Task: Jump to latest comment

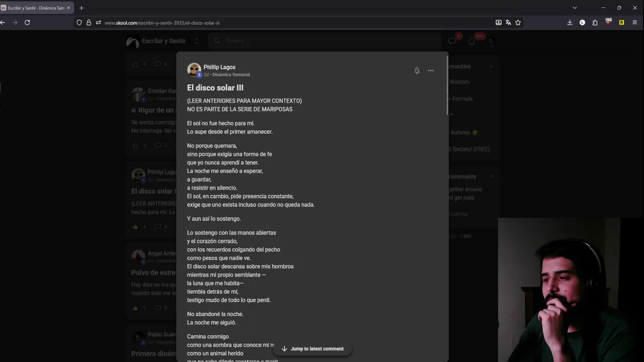Action: [x=312, y=348]
